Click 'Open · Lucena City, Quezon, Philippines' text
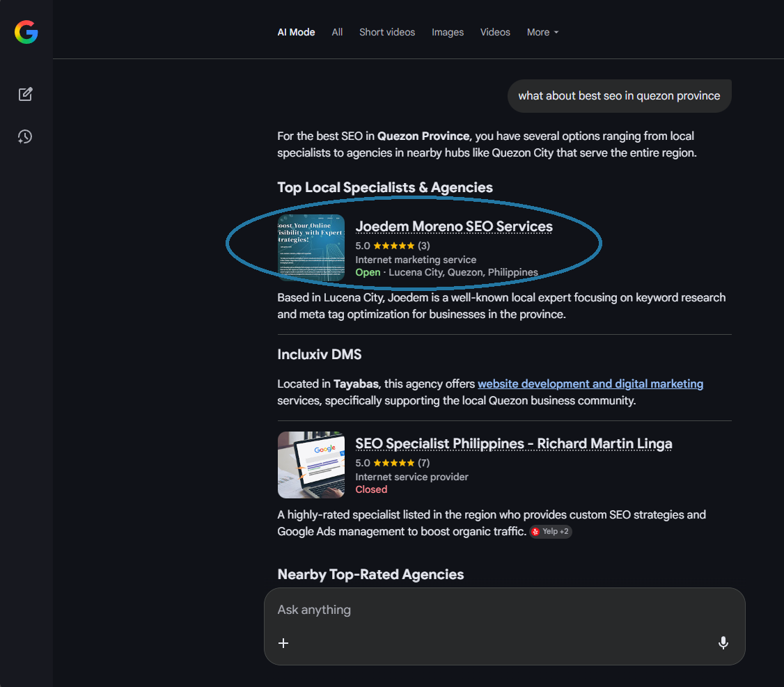784x687 pixels. tap(446, 272)
